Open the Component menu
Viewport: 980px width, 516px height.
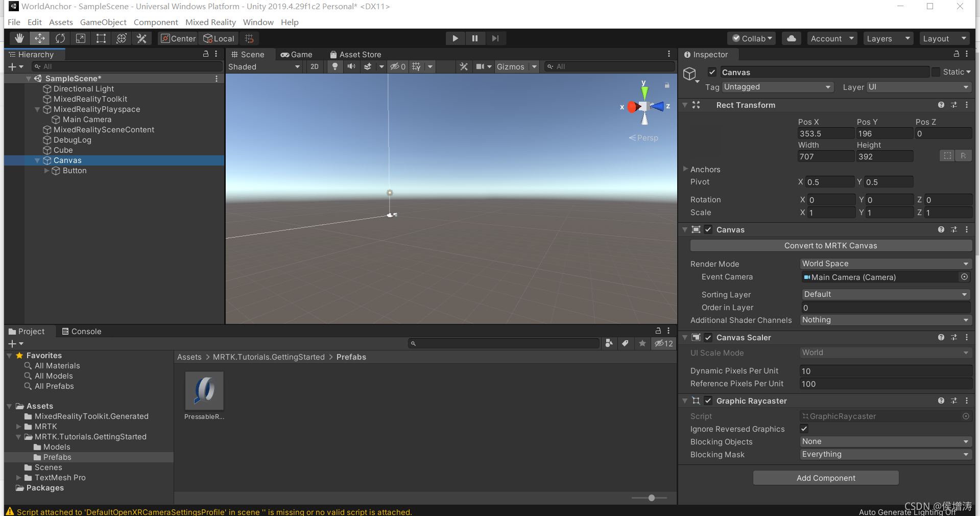click(156, 22)
